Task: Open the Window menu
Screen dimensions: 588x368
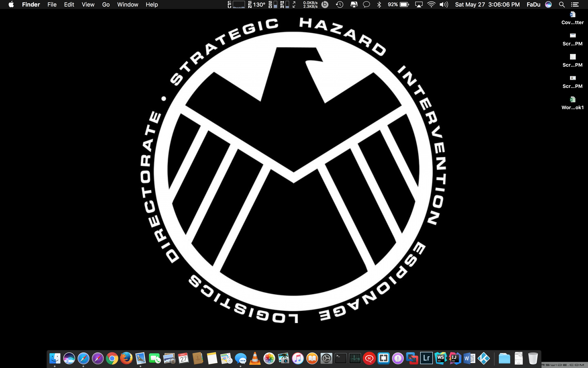Action: [x=128, y=4]
